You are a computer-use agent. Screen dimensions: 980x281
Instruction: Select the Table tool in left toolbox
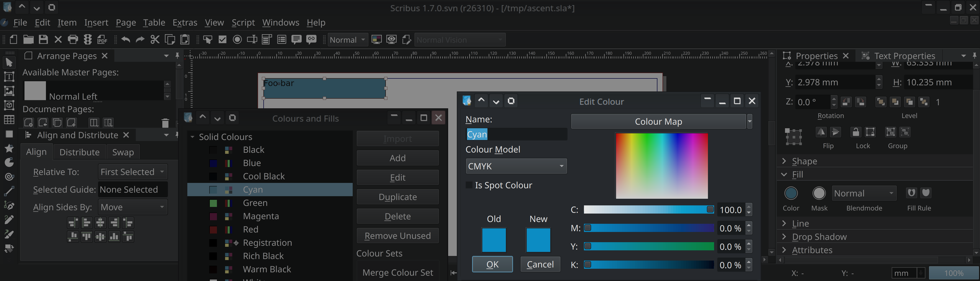(x=9, y=120)
